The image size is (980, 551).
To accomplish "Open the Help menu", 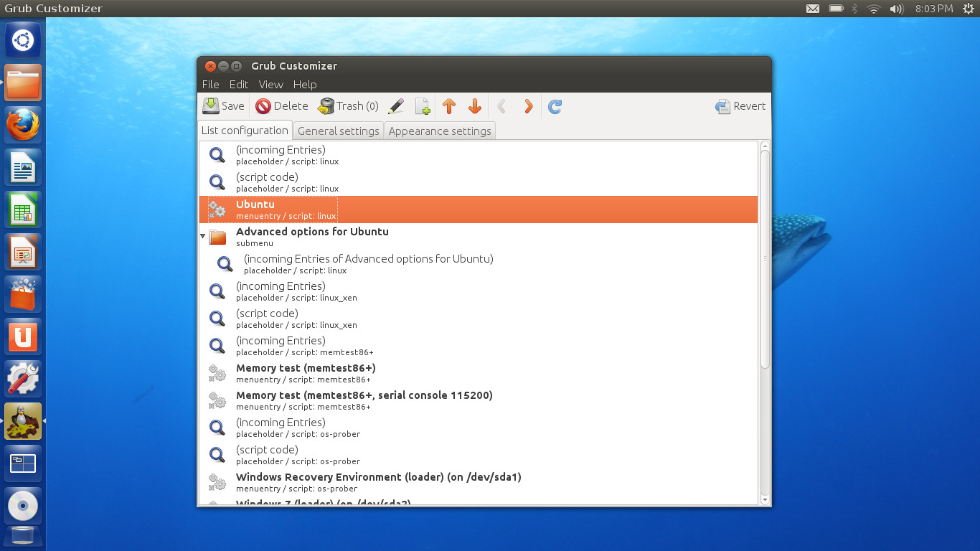I will click(305, 84).
